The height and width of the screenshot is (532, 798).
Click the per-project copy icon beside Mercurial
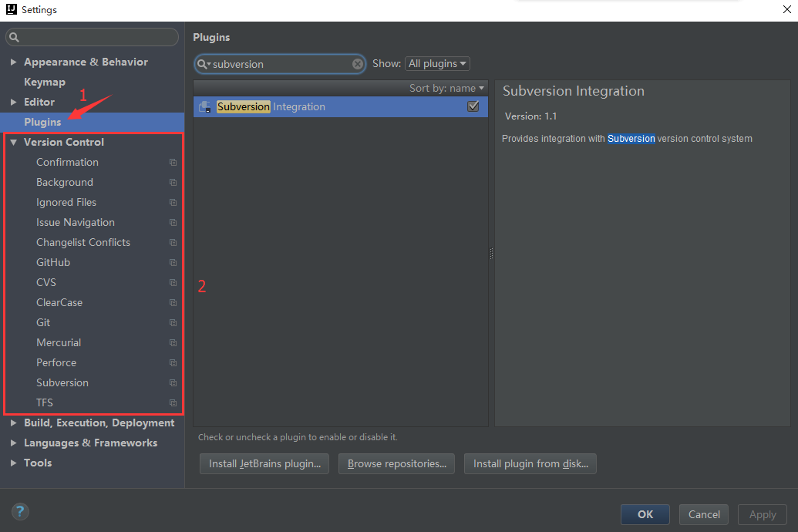(173, 342)
